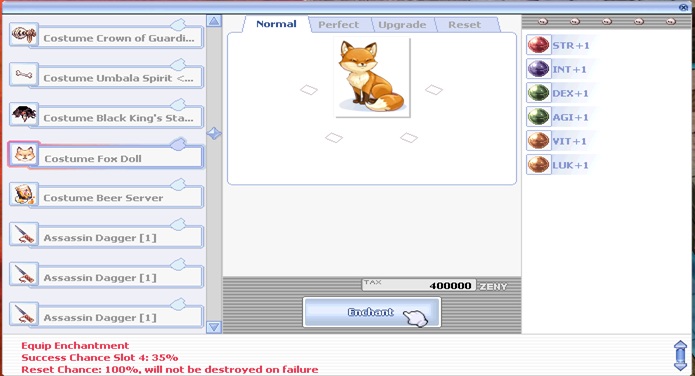Click the large fox doll preview image

tap(372, 78)
